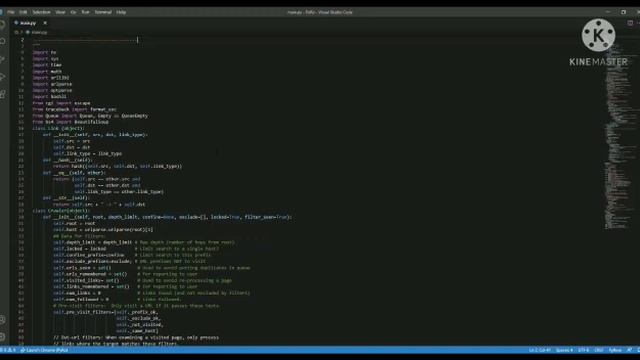Click the Python language mode status item
Image resolution: width=640 pixels, height=360 pixels.
tap(615, 350)
